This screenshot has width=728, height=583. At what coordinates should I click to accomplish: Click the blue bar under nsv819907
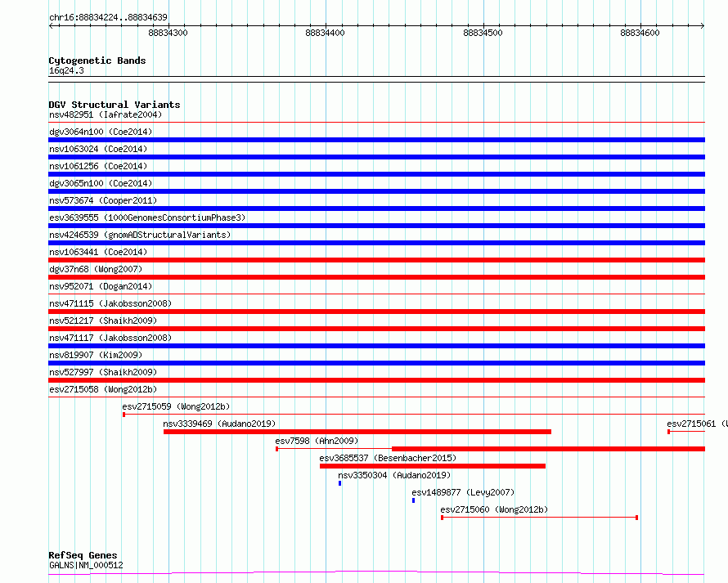tap(376, 363)
